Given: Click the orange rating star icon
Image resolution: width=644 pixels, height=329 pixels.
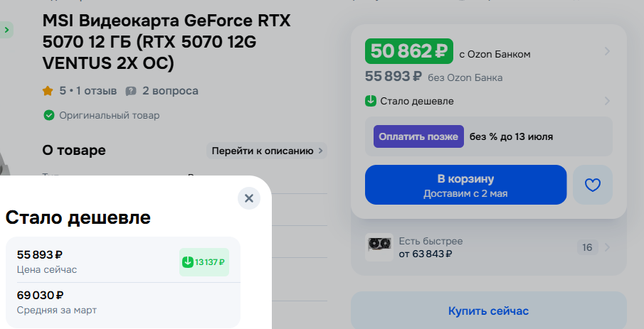Looking at the screenshot, I should [48, 91].
